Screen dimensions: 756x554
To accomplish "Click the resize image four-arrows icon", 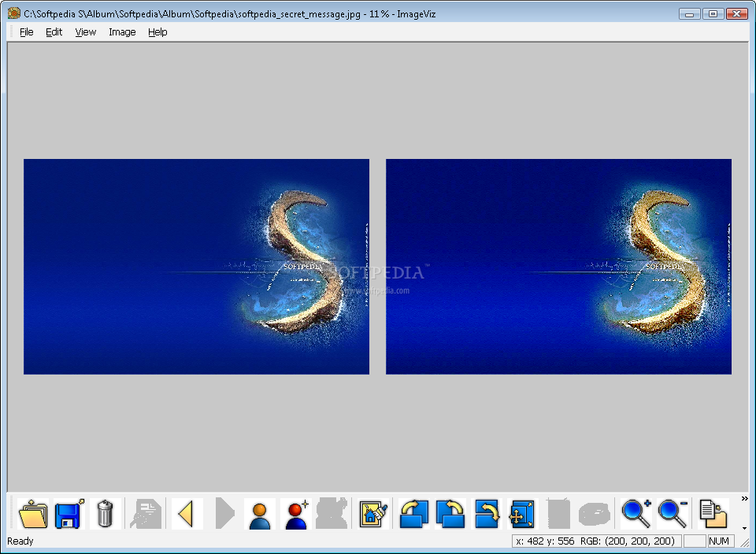I will tap(522, 514).
